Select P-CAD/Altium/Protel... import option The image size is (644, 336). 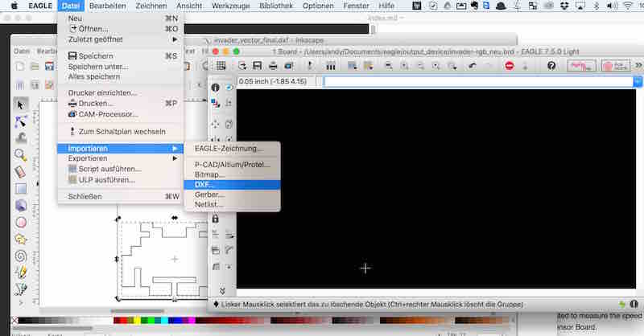pyautogui.click(x=233, y=165)
